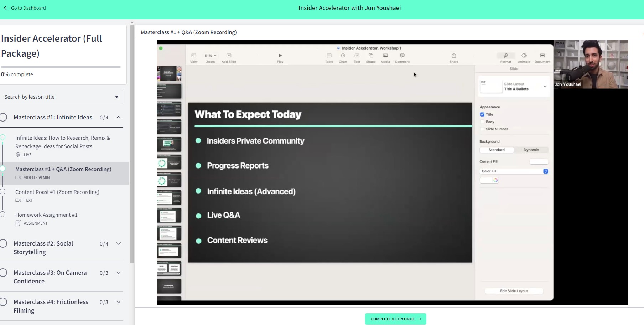The width and height of the screenshot is (644, 325).
Task: Switch background to the Dynamic tab
Action: (x=531, y=150)
